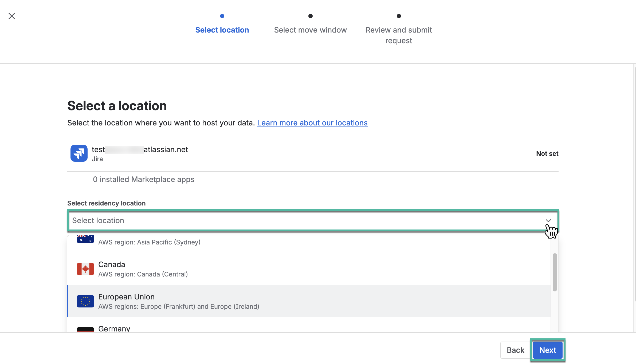Click the location list scrollbar thumb
Viewport: 636px width, 364px height.
[555, 272]
